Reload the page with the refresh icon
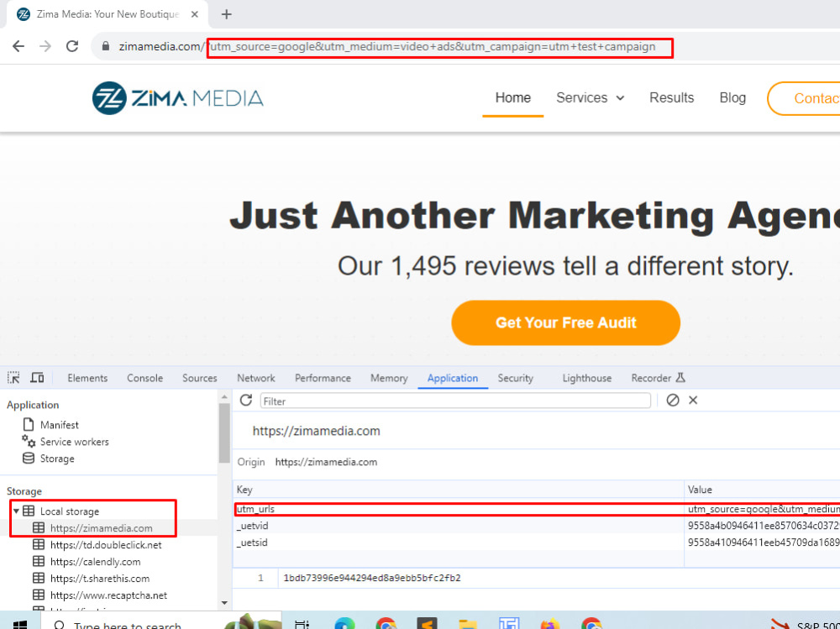Image resolution: width=840 pixels, height=629 pixels. tap(72, 46)
